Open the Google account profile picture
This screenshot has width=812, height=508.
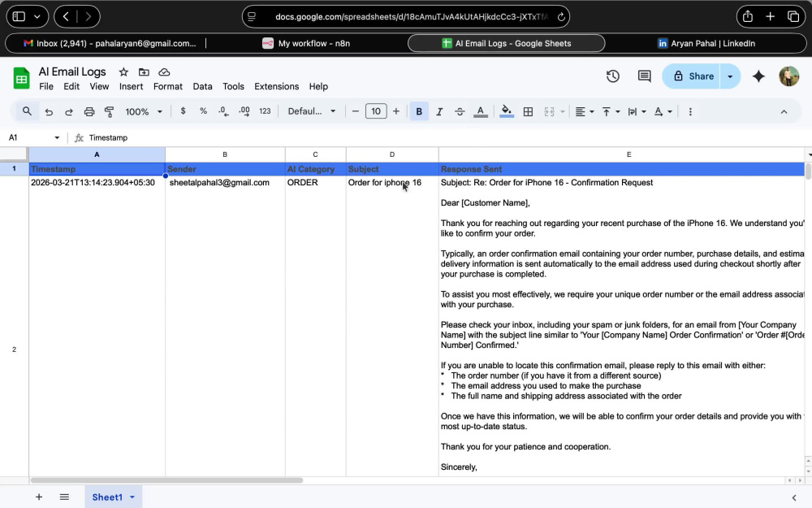coord(788,76)
